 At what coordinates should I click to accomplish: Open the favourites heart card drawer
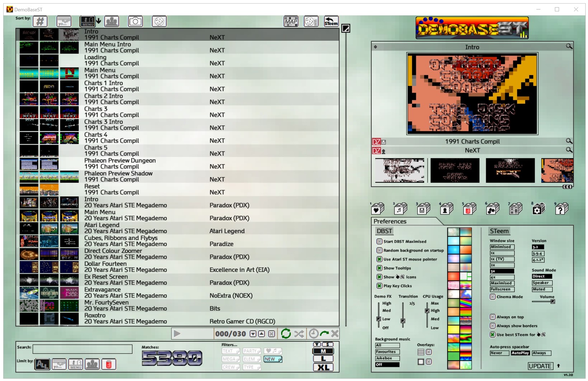[x=377, y=209]
